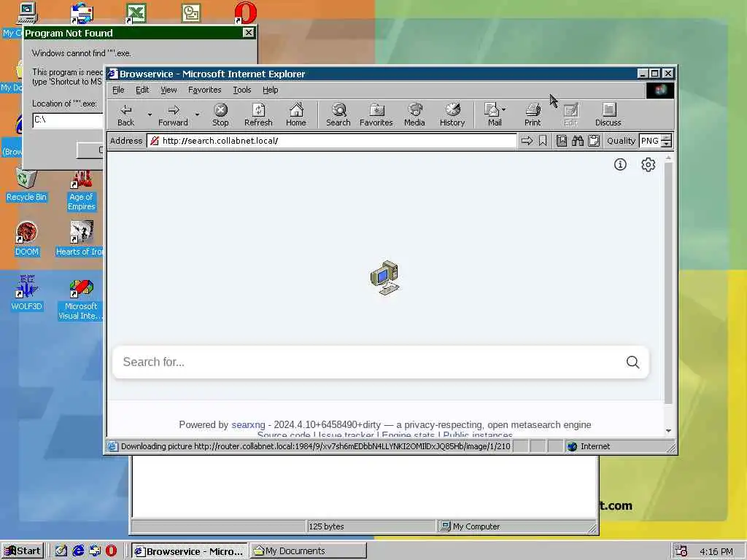
Task: Click the Mail toolbar icon
Action: tap(492, 114)
